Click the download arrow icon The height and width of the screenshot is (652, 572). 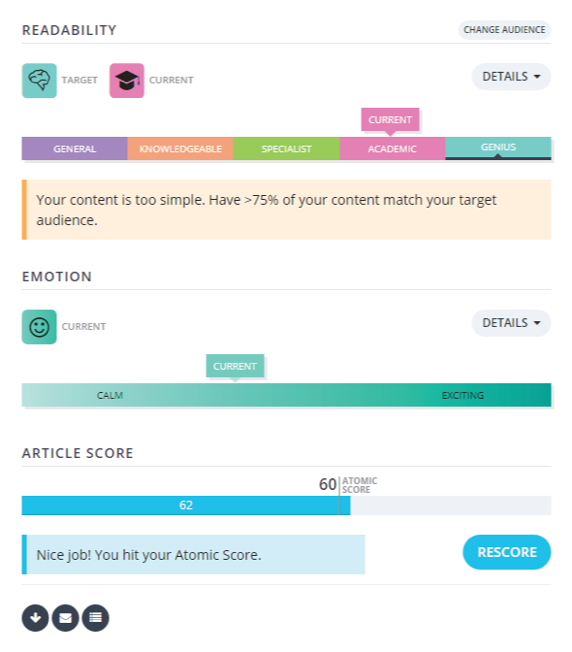pyautogui.click(x=35, y=618)
